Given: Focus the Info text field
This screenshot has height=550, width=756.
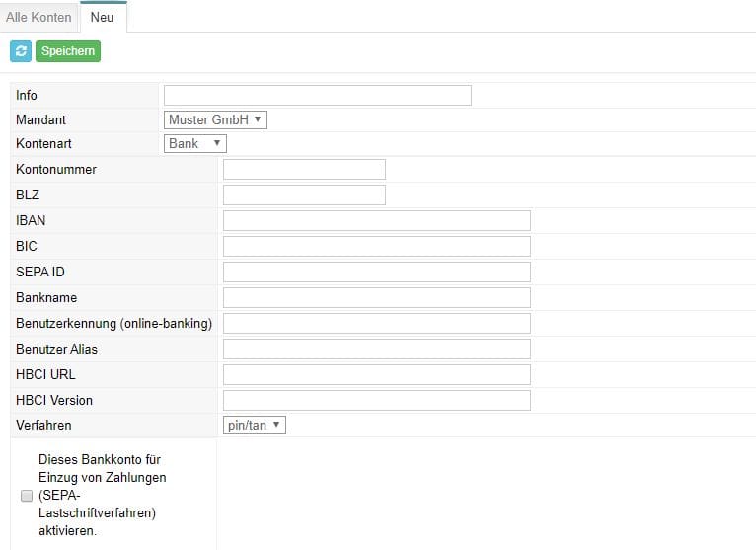Looking at the screenshot, I should (x=318, y=95).
